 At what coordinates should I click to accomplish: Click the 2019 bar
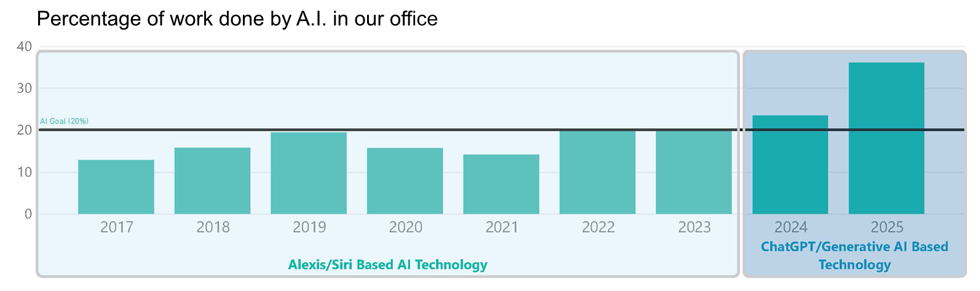point(309,173)
